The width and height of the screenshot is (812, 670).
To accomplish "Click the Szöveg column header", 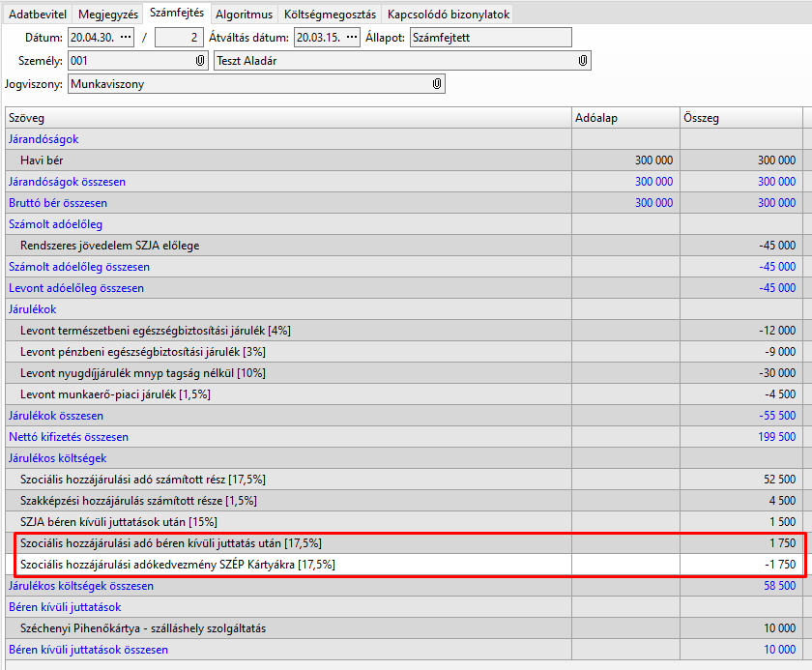I will click(287, 118).
